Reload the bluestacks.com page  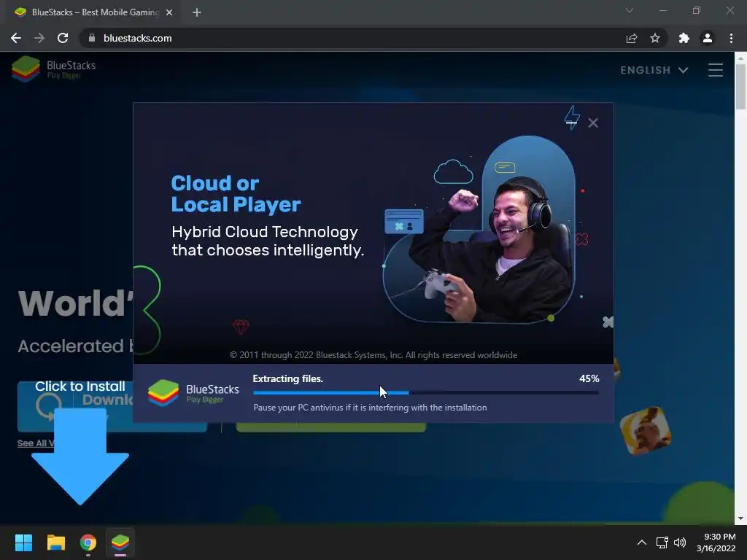pyautogui.click(x=63, y=38)
